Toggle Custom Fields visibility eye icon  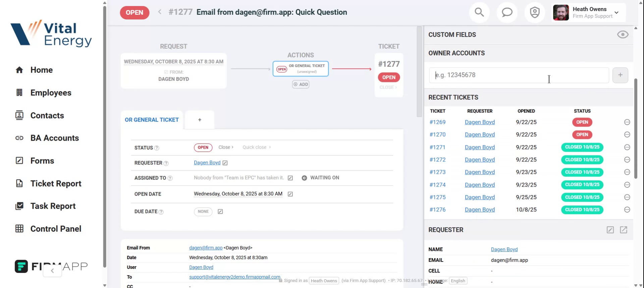[x=623, y=35]
